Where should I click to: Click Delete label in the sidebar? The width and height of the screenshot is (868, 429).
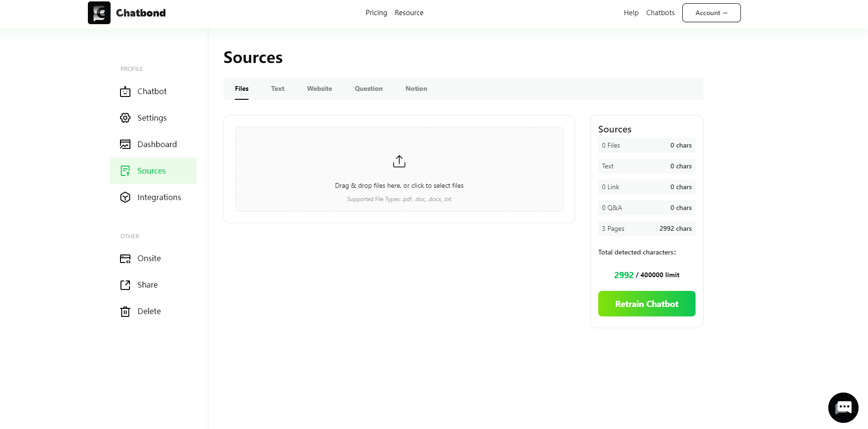149,311
